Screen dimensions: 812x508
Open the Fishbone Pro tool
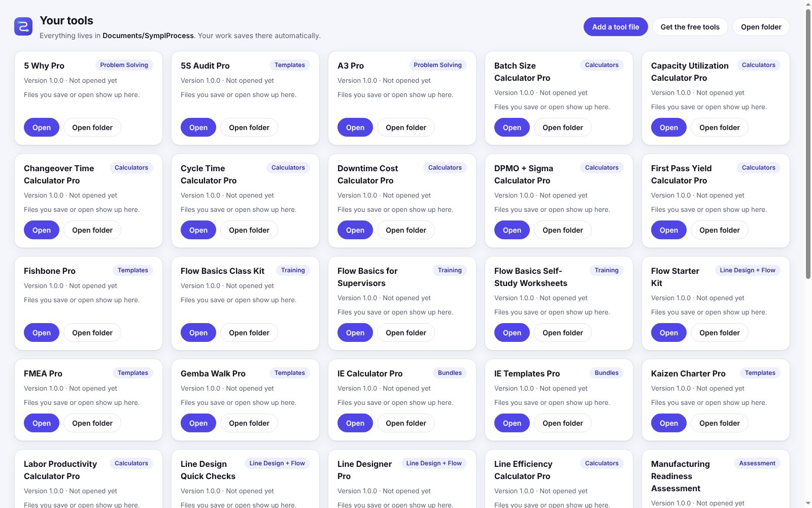42,333
